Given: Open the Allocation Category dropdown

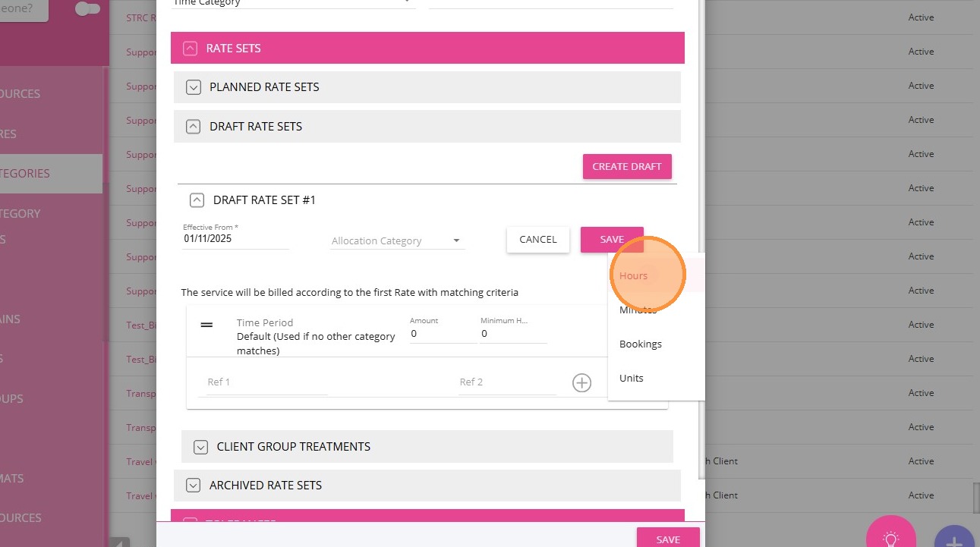Looking at the screenshot, I should [397, 240].
